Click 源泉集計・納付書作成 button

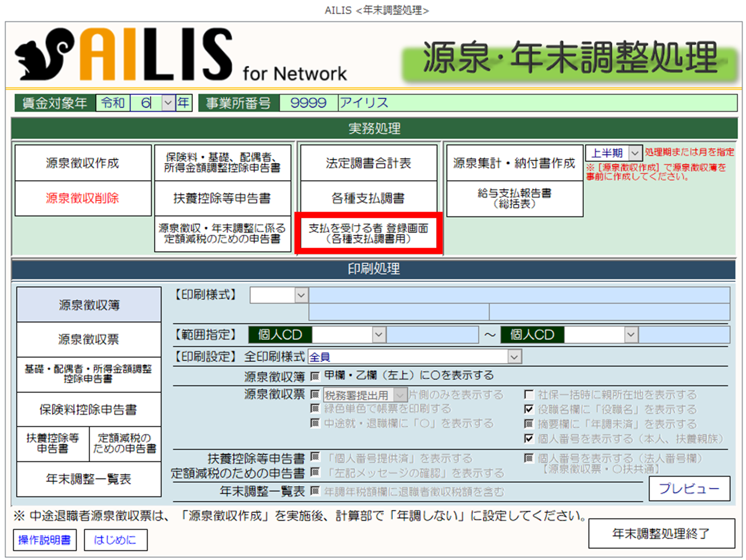(x=514, y=163)
